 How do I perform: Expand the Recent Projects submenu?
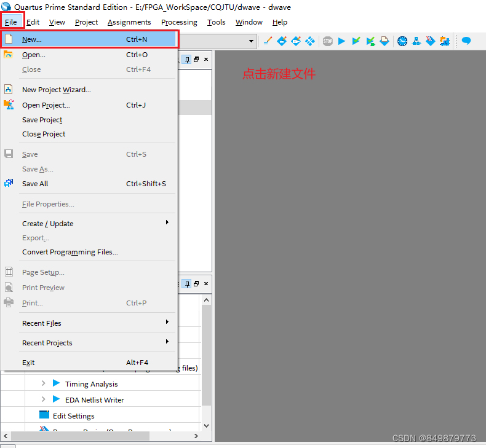click(167, 342)
